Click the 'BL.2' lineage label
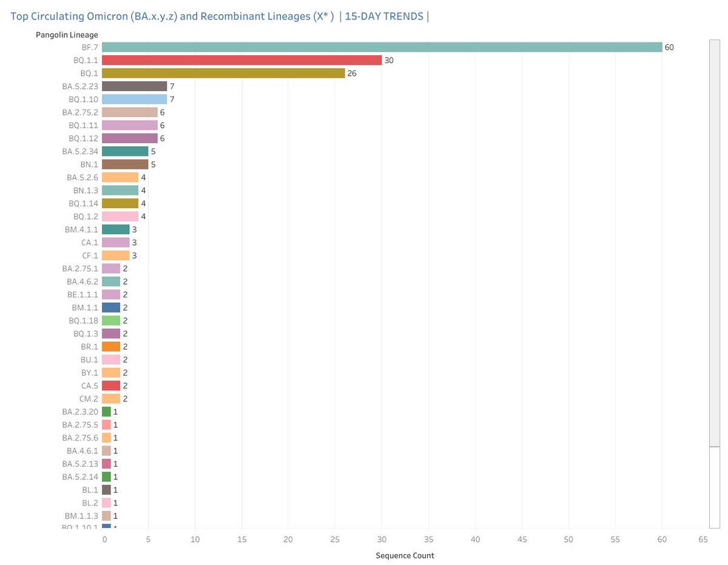The image size is (728, 565). pos(90,503)
